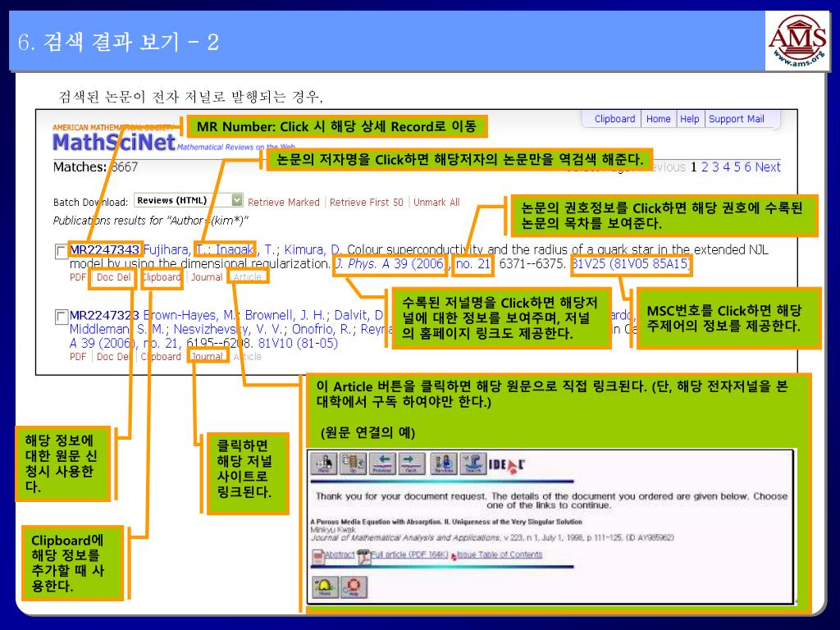Click Journal under record MR2247343
Image resolution: width=840 pixels, height=630 pixels.
pos(207,277)
